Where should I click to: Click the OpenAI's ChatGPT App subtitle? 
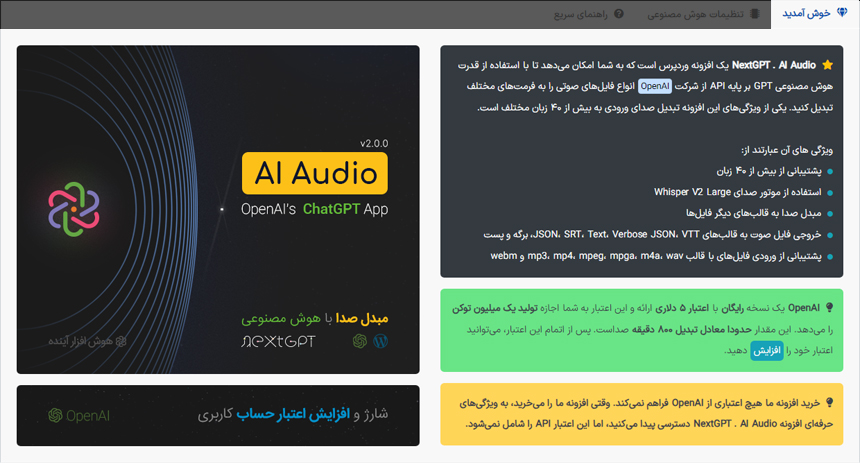(x=314, y=209)
